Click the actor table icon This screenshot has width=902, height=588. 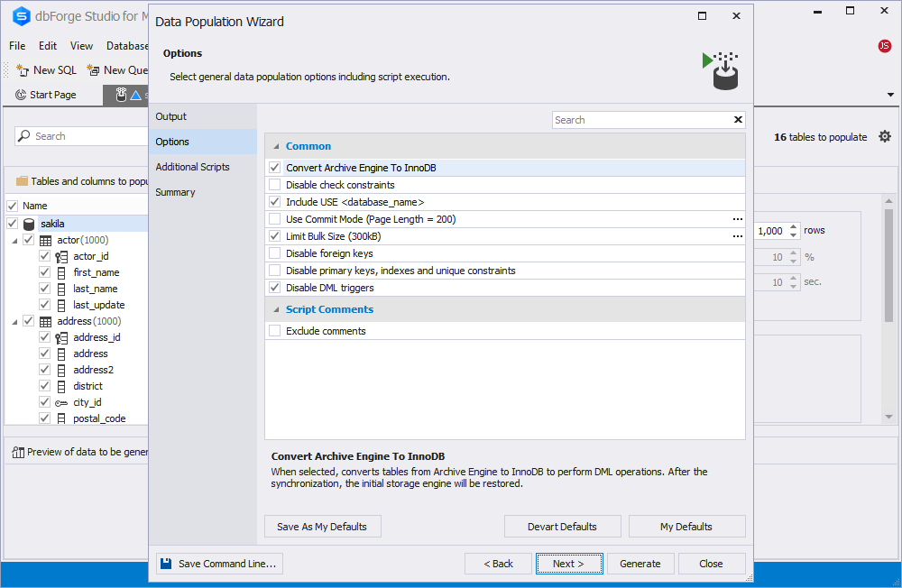coord(45,241)
